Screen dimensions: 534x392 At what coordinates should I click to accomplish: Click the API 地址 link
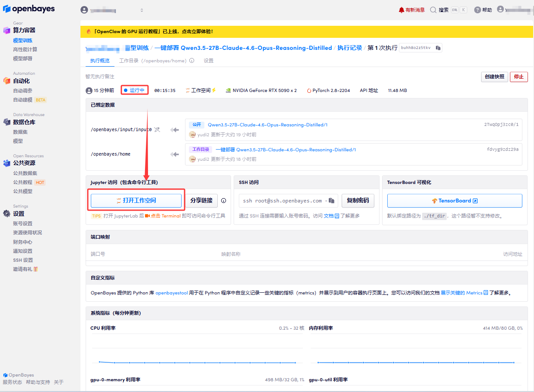(x=369, y=90)
